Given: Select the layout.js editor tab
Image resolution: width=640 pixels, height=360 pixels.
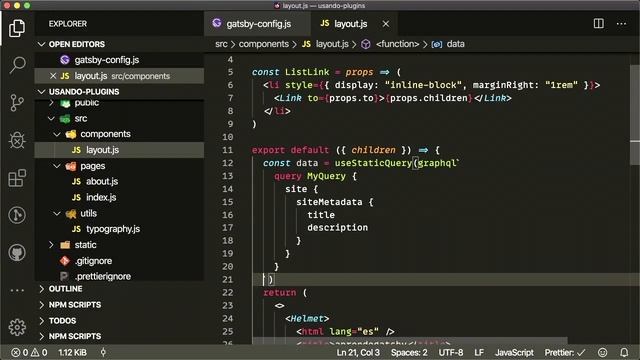Looking at the screenshot, I should (x=353, y=24).
